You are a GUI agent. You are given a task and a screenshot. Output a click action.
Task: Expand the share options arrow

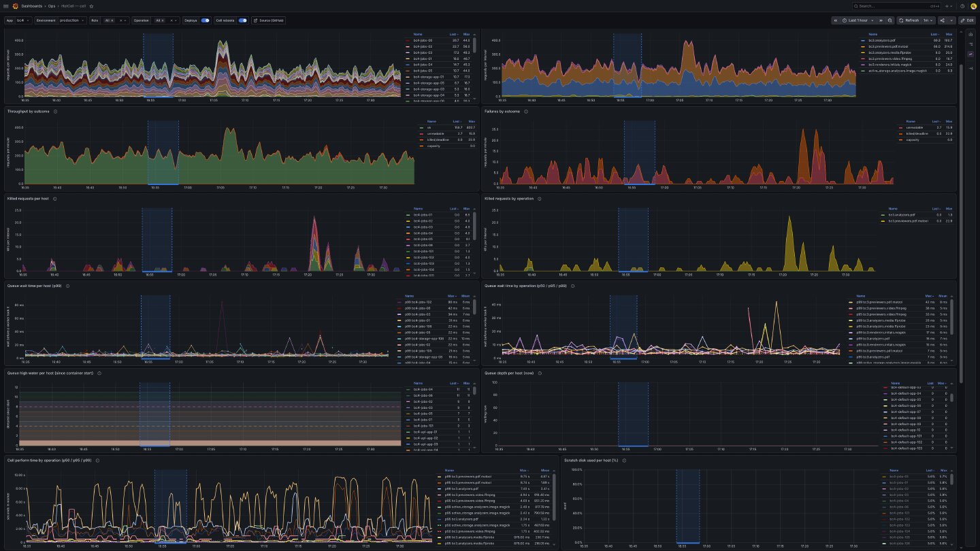pos(951,20)
